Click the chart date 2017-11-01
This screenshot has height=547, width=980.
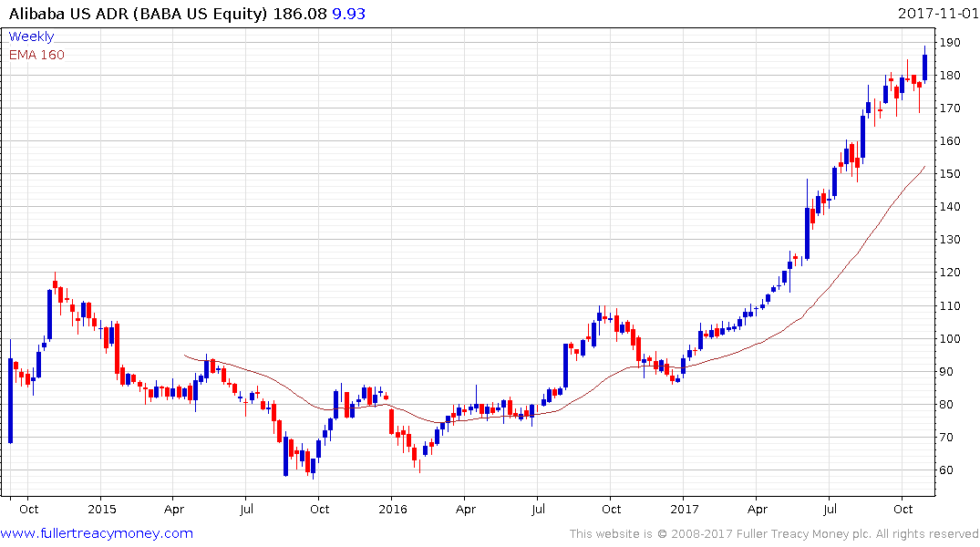point(938,13)
